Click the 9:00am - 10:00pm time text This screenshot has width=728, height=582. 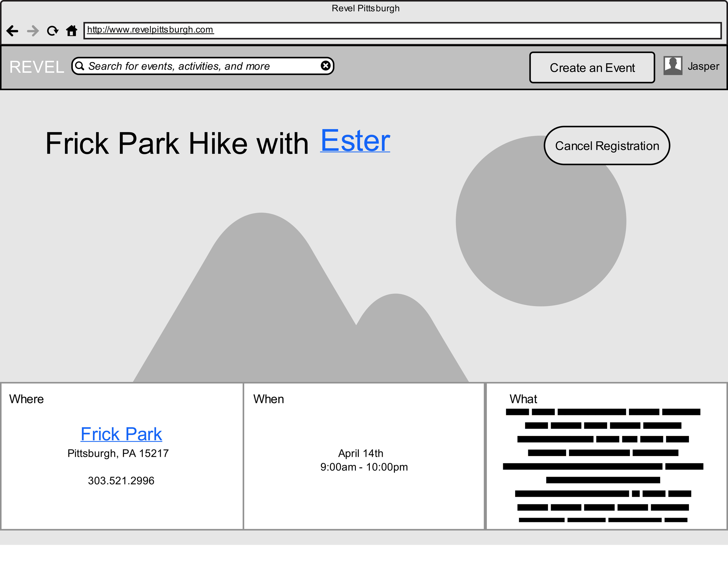[x=364, y=467]
